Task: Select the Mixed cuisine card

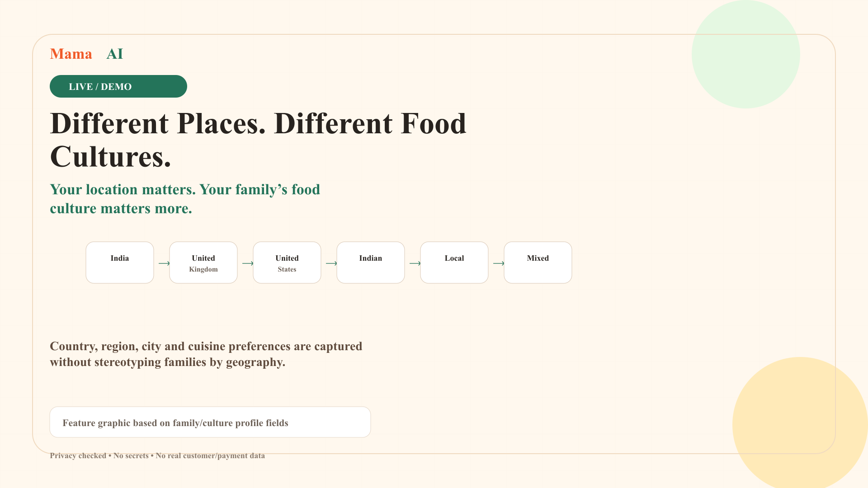Action: (x=538, y=263)
